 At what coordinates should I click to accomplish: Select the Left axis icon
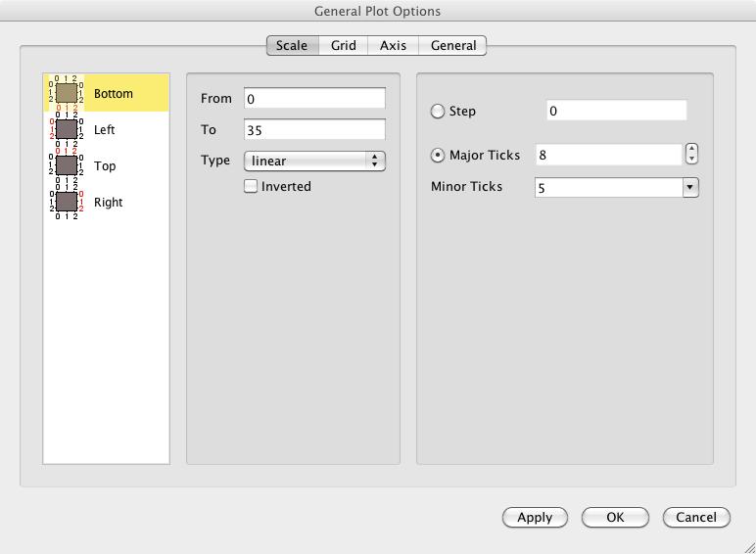coord(67,129)
